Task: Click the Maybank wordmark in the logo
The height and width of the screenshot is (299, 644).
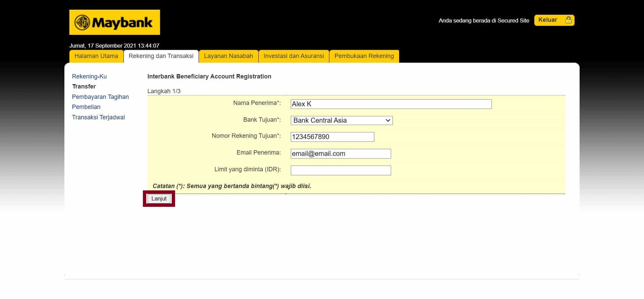Action: click(x=122, y=23)
